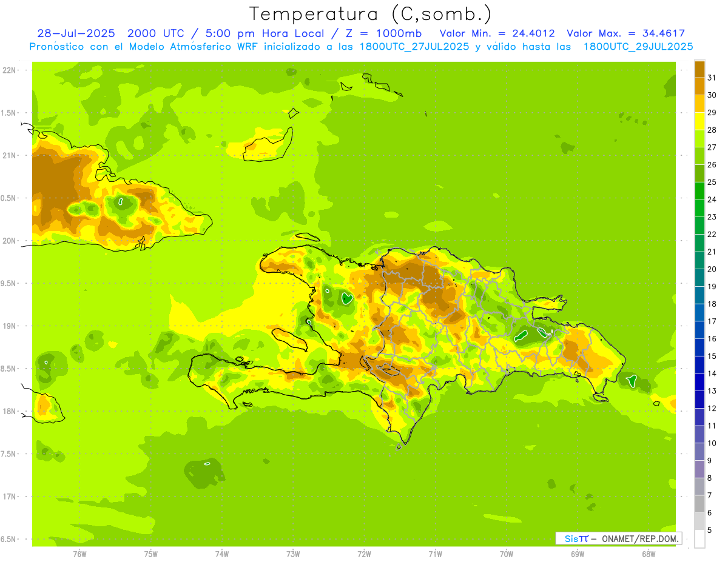The image size is (728, 562).
Task: Click the '2000 UTC' time text
Action: pyautogui.click(x=156, y=33)
